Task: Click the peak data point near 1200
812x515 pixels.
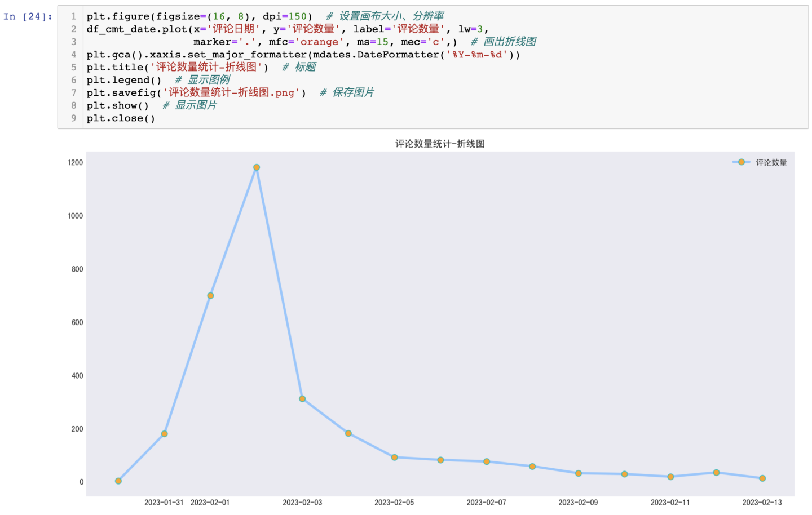Action: coord(257,167)
